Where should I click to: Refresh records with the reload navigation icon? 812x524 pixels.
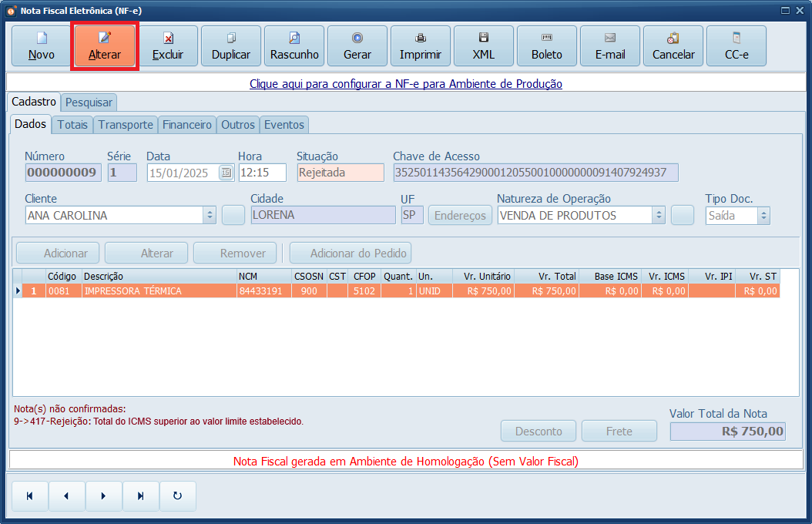178,496
